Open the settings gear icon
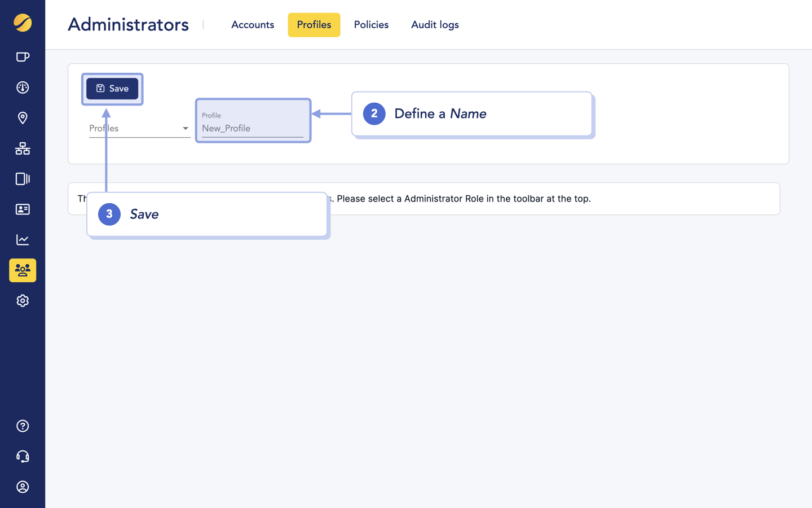 (23, 300)
